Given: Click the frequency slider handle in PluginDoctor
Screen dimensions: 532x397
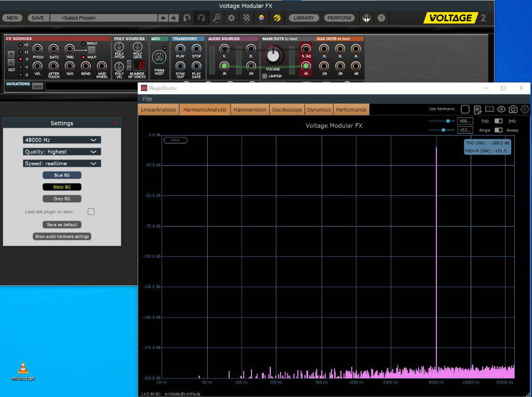Looking at the screenshot, I should pos(448,121).
